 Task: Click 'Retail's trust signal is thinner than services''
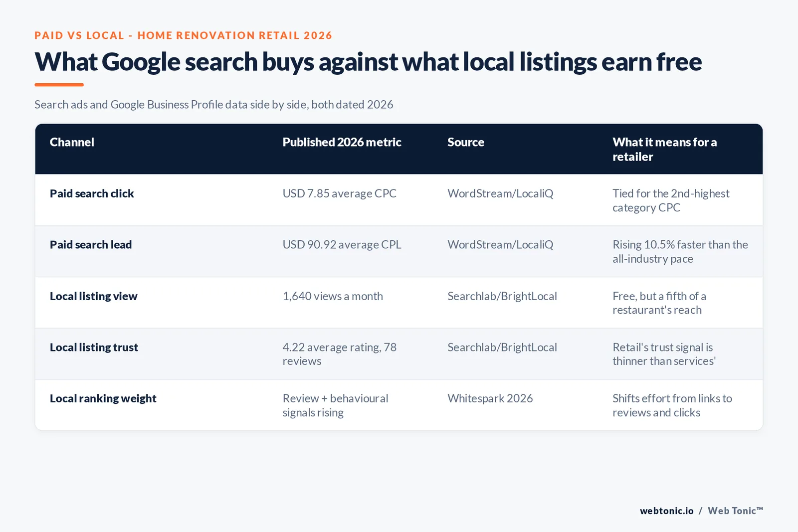tap(664, 354)
